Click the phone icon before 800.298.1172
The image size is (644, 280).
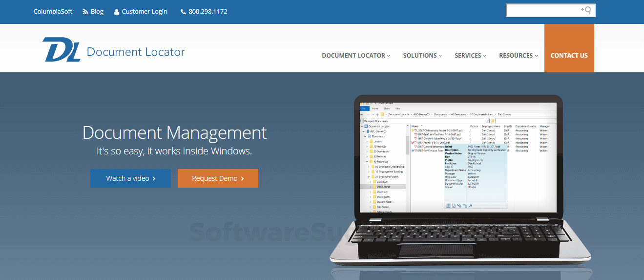click(x=183, y=12)
